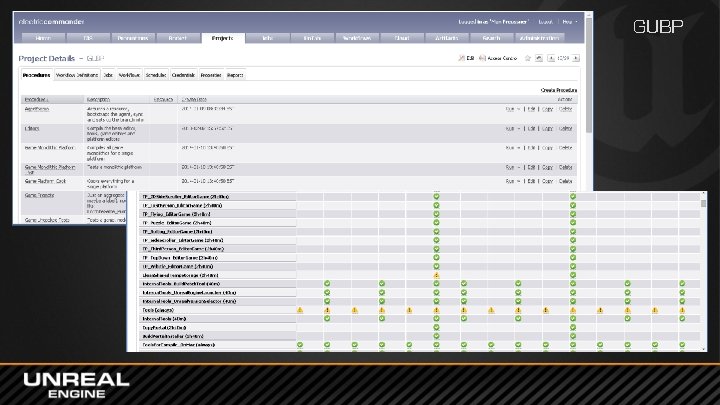Click the Tools (always) row label
This screenshot has width=720, height=405.
point(158,310)
